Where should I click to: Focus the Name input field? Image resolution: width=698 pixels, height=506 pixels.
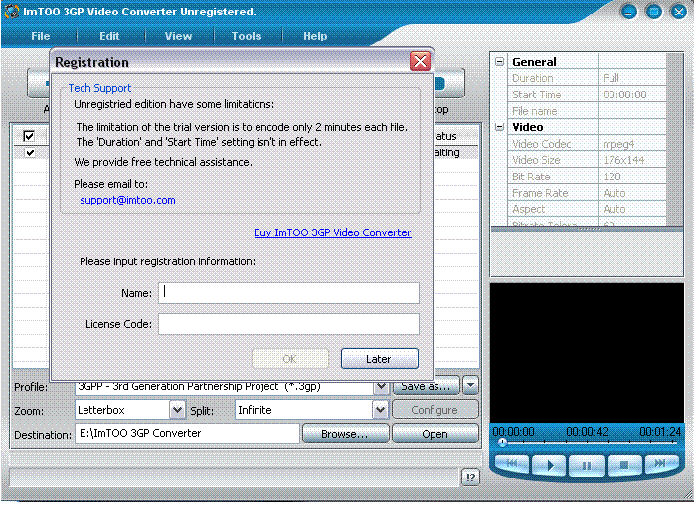click(x=289, y=293)
